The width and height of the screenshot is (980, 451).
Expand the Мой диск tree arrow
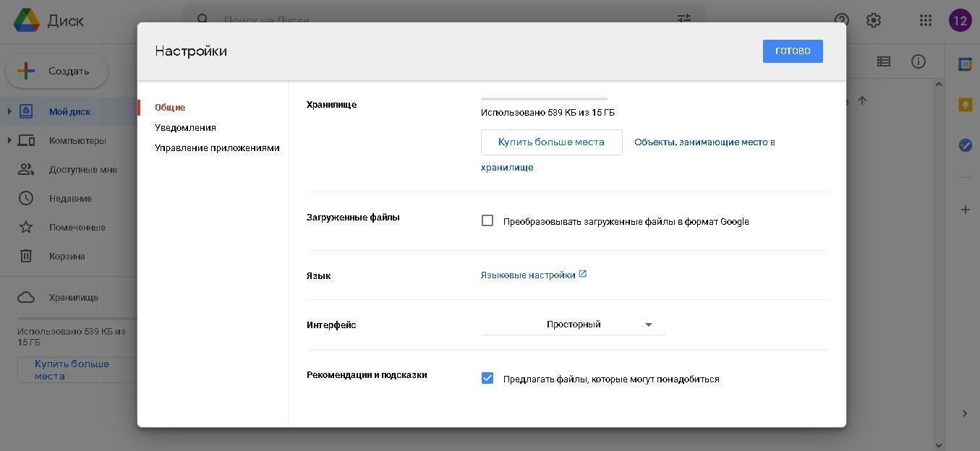[9, 111]
